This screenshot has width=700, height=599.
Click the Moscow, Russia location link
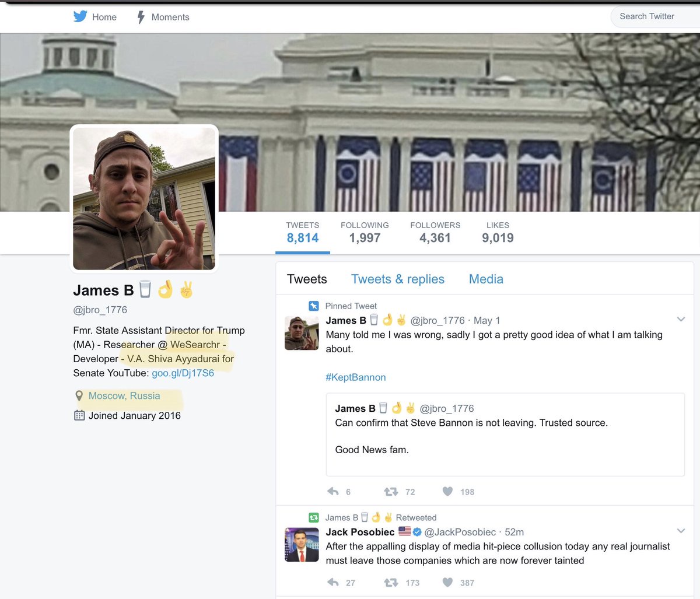(124, 396)
